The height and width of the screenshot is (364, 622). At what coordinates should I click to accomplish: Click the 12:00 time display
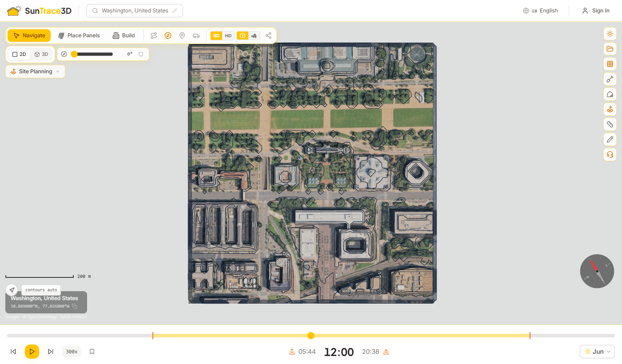click(x=339, y=352)
